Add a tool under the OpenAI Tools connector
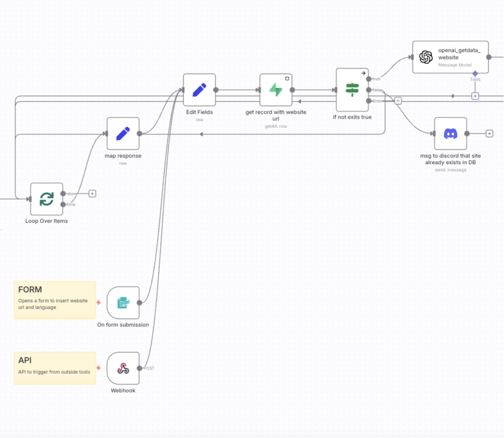Image resolution: width=504 pixels, height=438 pixels. [x=475, y=96]
